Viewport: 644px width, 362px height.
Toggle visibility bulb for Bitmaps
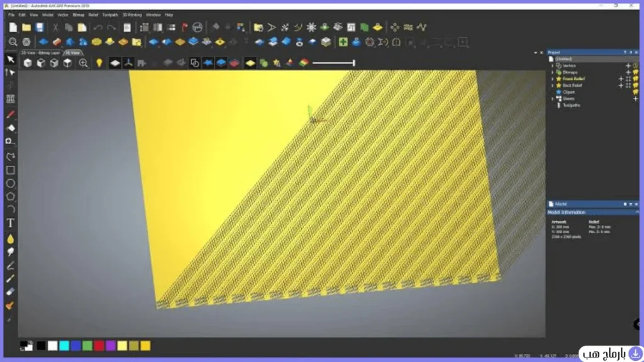636,72
